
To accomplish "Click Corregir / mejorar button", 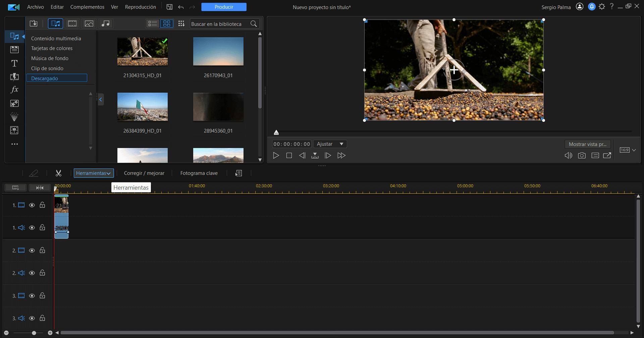I will pyautogui.click(x=144, y=173).
